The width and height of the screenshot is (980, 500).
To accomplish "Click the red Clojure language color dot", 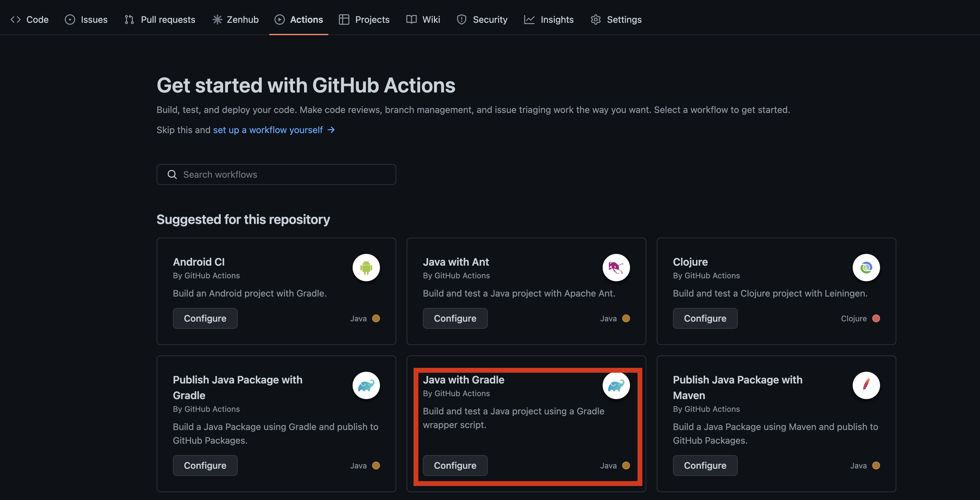I will tap(876, 318).
